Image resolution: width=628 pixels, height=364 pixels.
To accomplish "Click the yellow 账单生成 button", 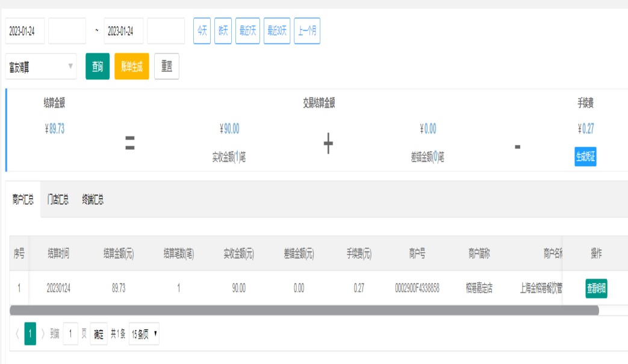I will click(x=131, y=67).
